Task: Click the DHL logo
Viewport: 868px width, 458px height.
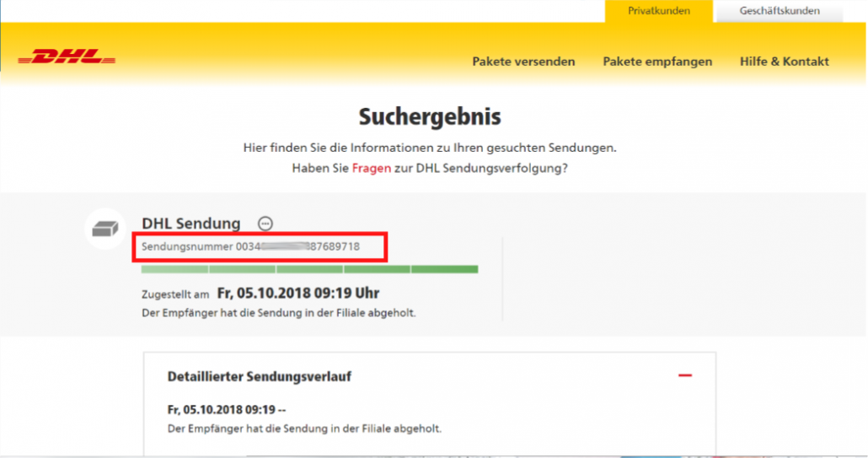Action: [x=67, y=58]
